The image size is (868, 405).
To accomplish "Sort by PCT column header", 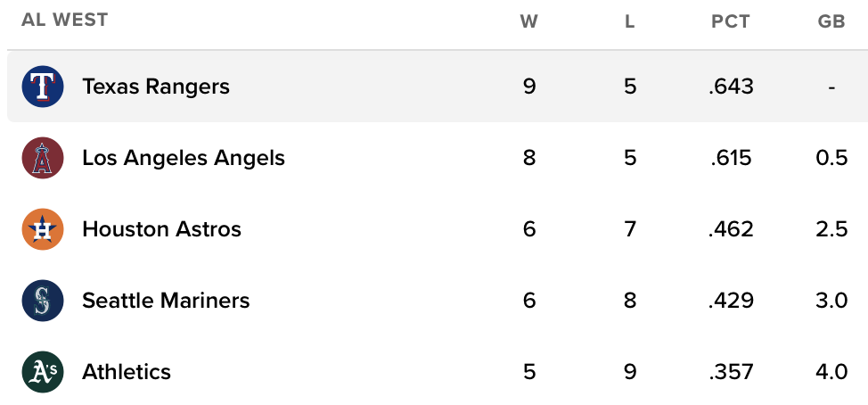I will [731, 22].
